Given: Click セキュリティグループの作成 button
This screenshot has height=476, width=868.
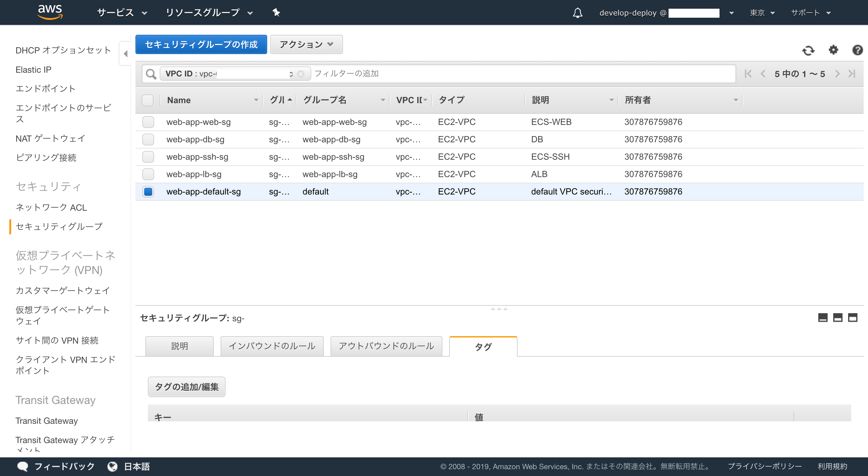Looking at the screenshot, I should pos(201,44).
